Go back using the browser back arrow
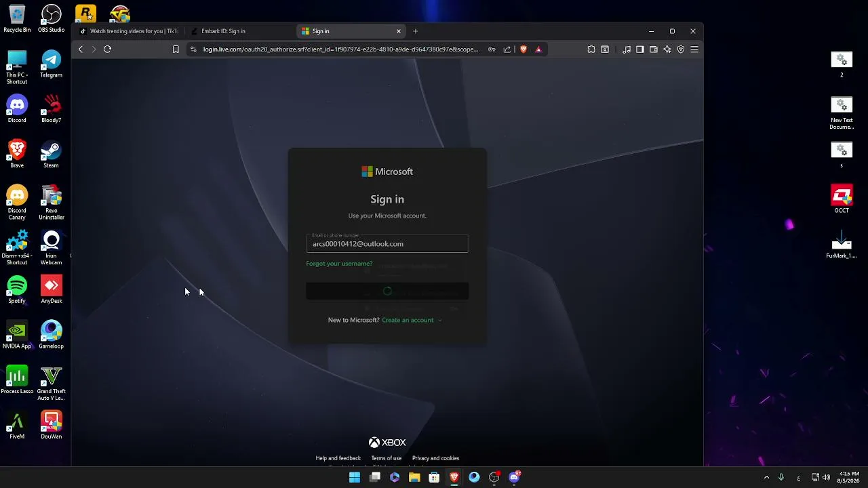 [81, 49]
